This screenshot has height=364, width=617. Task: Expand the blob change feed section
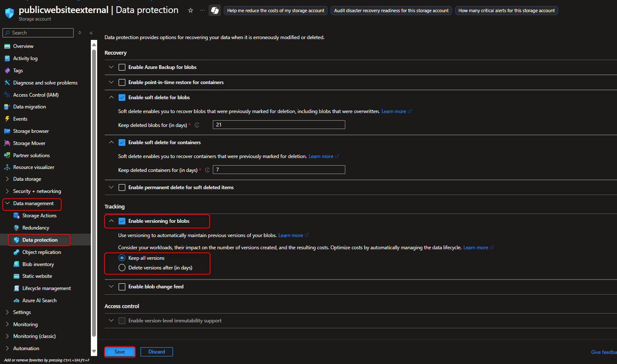point(111,287)
